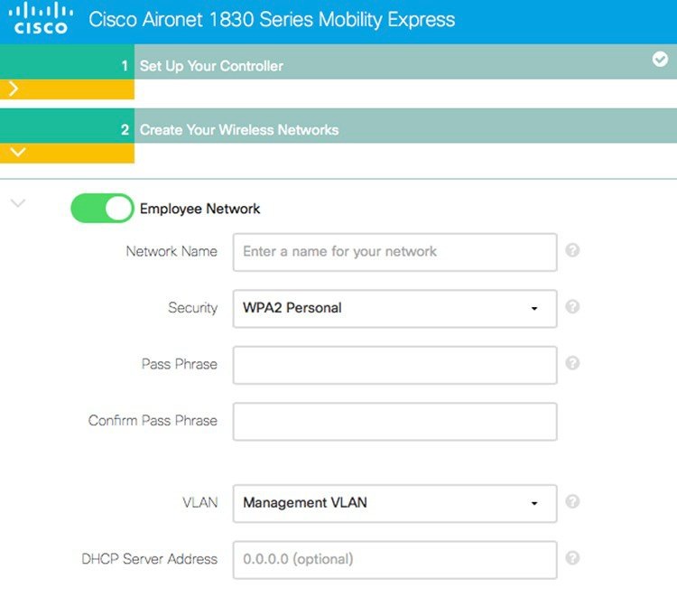The width and height of the screenshot is (677, 616).
Task: Click the Pass Phrase help icon
Action: click(x=572, y=363)
